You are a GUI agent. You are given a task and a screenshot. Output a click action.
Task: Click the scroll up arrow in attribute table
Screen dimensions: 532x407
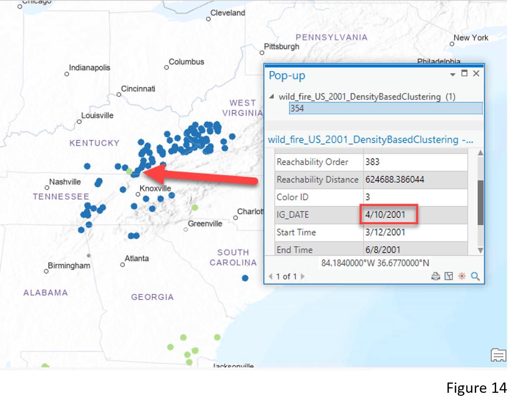click(481, 153)
